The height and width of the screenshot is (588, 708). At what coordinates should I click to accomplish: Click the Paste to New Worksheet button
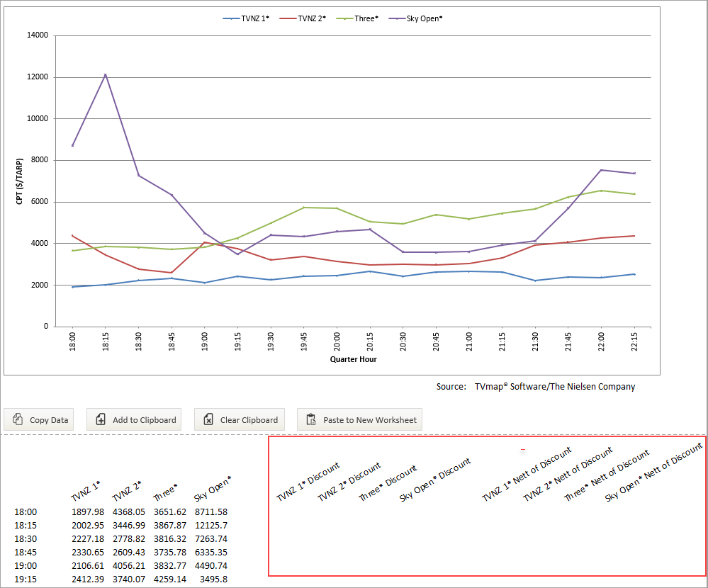point(360,419)
